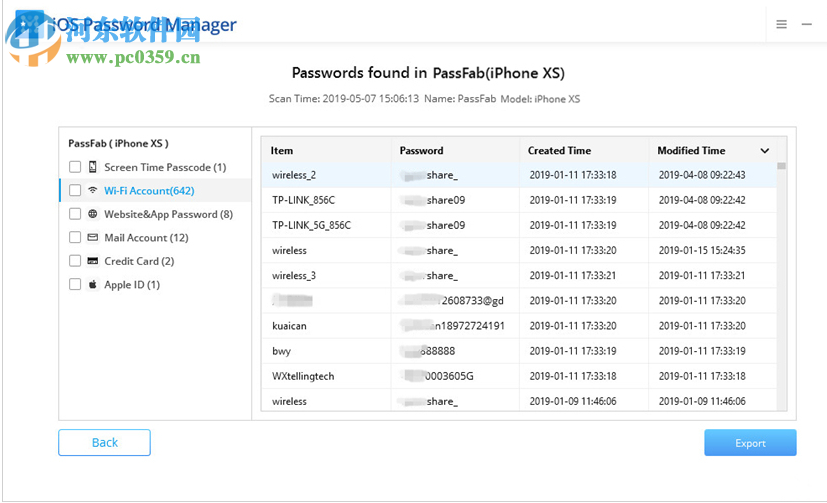Check the Apple ID checkbox

pos(75,284)
